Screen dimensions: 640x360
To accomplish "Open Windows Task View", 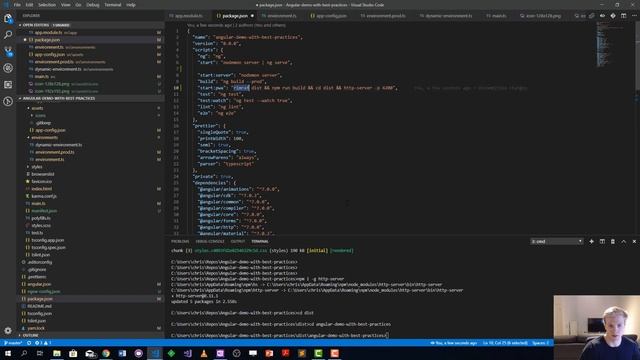I will pyautogui.click(x=40, y=353).
